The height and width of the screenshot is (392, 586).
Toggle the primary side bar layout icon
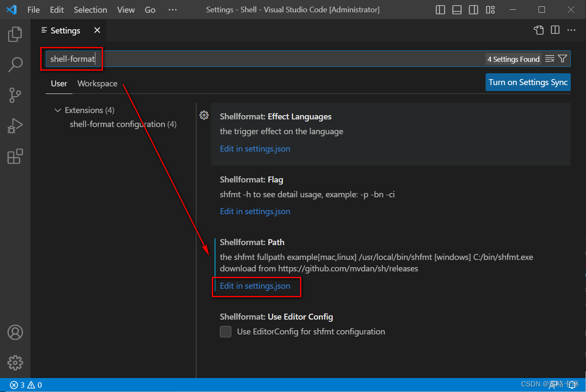tap(440, 10)
